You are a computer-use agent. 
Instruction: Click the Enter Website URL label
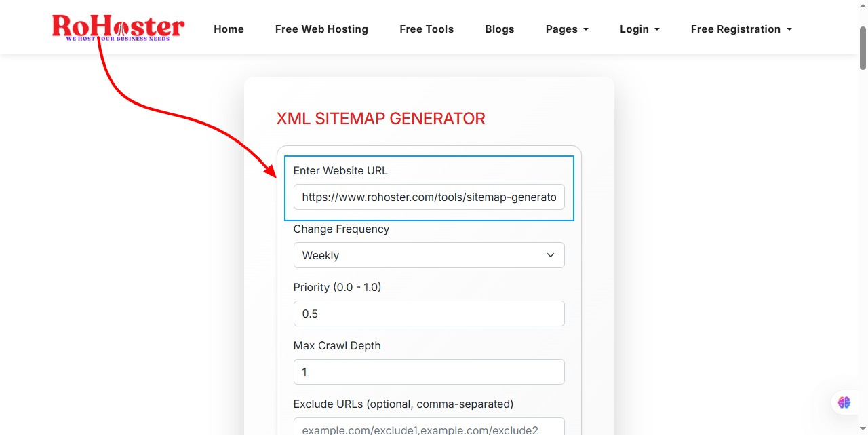click(340, 171)
